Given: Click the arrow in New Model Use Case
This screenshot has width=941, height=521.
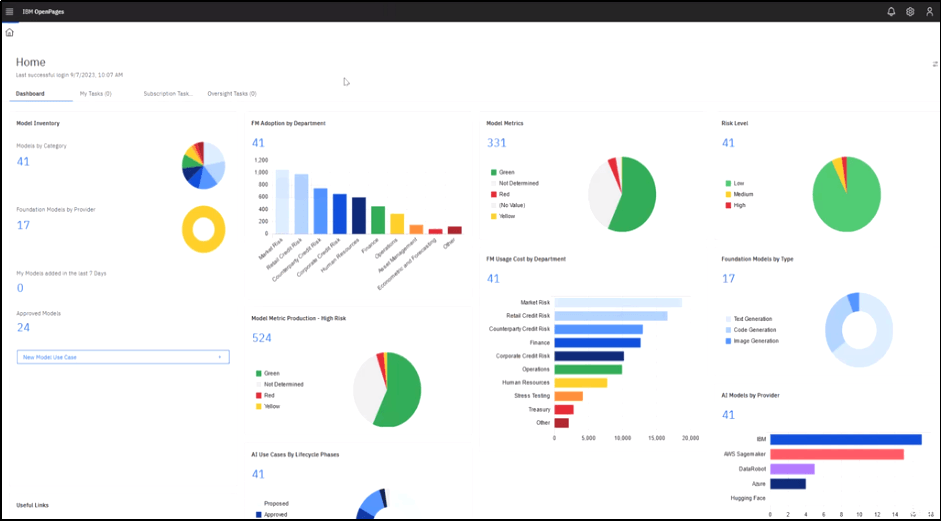Looking at the screenshot, I should point(220,357).
